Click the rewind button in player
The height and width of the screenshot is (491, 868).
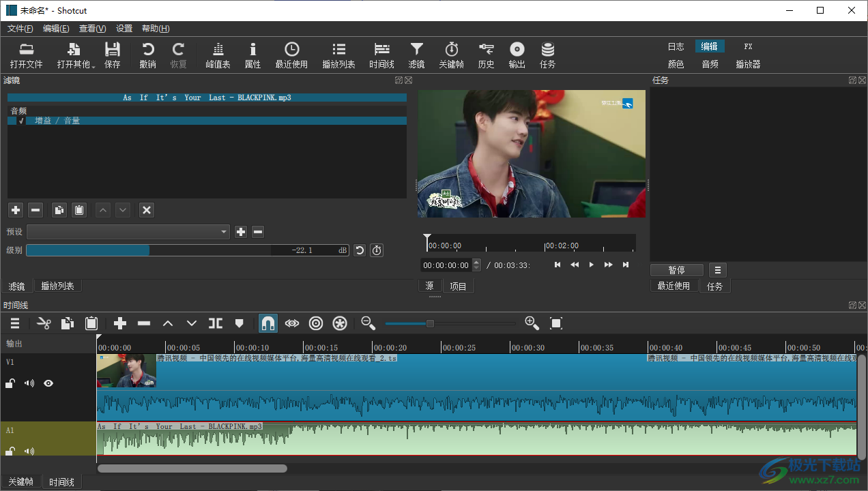tap(575, 265)
